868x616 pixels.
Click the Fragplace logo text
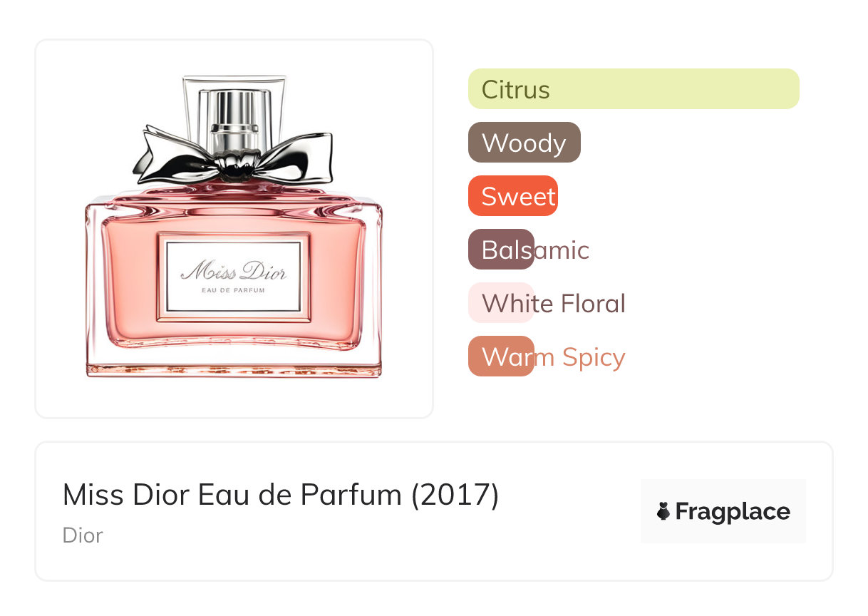[x=733, y=512]
